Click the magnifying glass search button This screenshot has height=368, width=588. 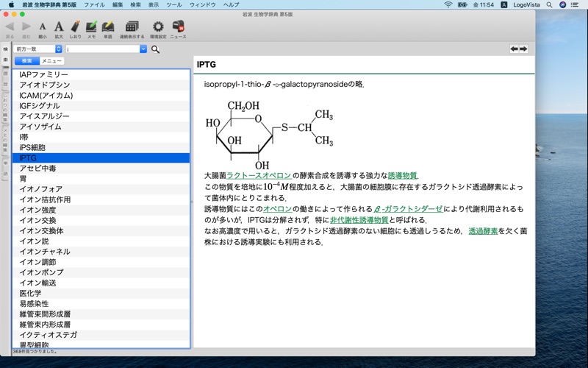click(x=155, y=49)
